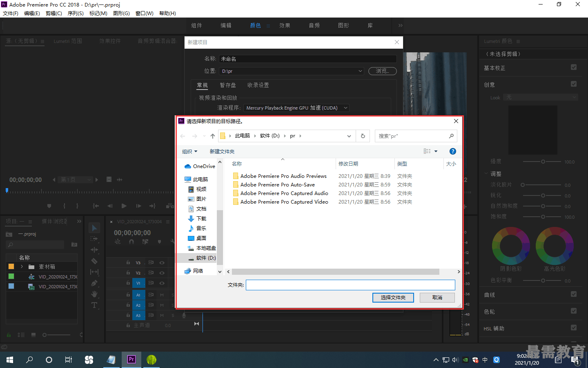Toggle the 创意 section checkbox

574,84
